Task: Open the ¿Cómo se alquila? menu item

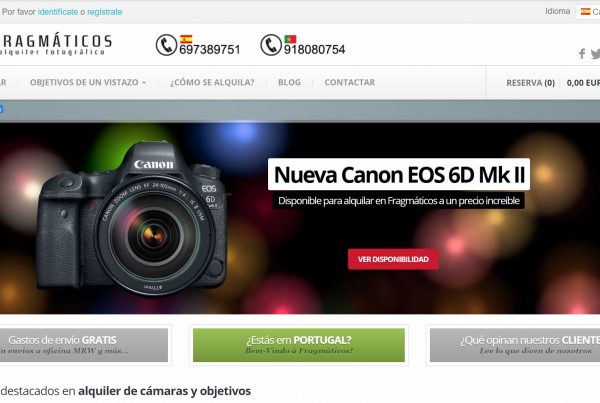Action: pos(212,82)
